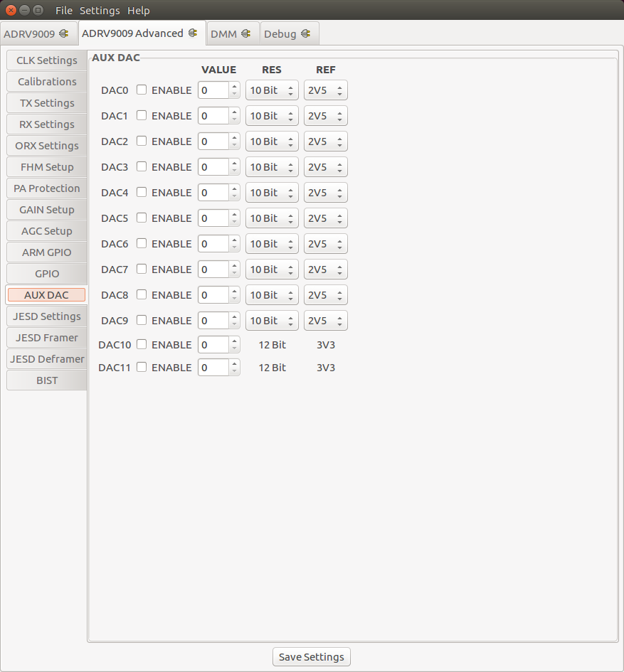
Task: Select the JESD Framer section
Action: pyautogui.click(x=46, y=338)
